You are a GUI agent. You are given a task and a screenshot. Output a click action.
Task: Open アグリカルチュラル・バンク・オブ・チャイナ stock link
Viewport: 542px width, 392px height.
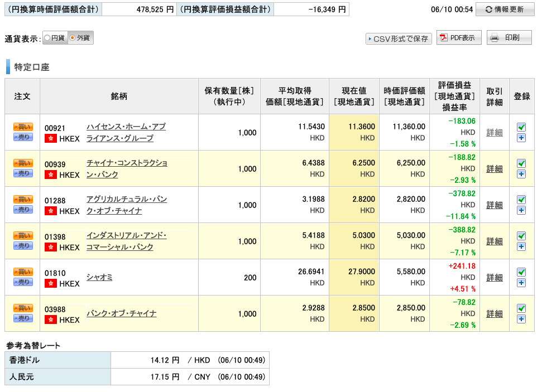tap(127, 205)
